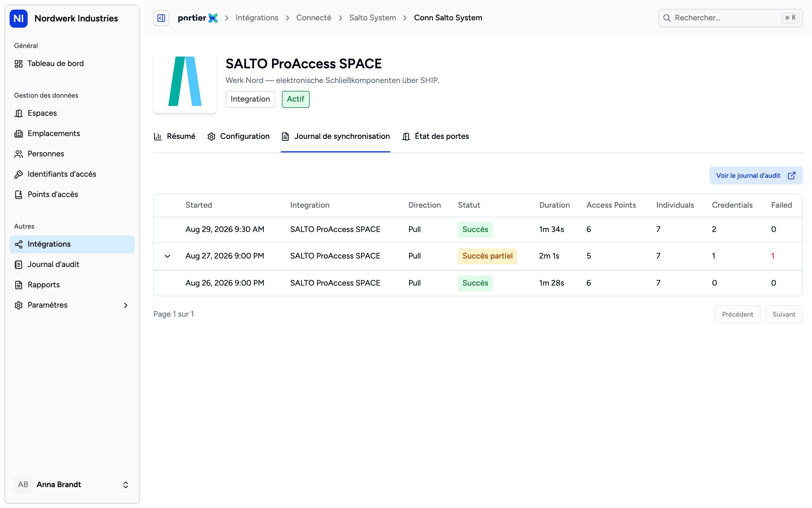Image resolution: width=812 pixels, height=508 pixels.
Task: Click the Points d'accès icon
Action: click(18, 194)
